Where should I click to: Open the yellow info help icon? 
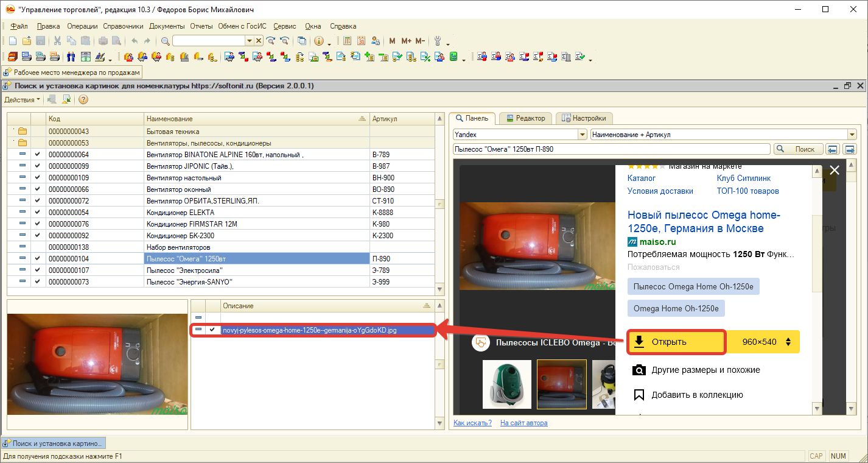[318, 41]
